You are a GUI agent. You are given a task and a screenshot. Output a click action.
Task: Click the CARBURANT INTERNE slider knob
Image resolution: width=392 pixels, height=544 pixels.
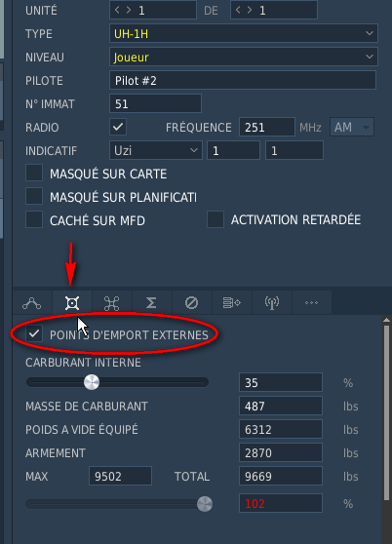(x=92, y=382)
